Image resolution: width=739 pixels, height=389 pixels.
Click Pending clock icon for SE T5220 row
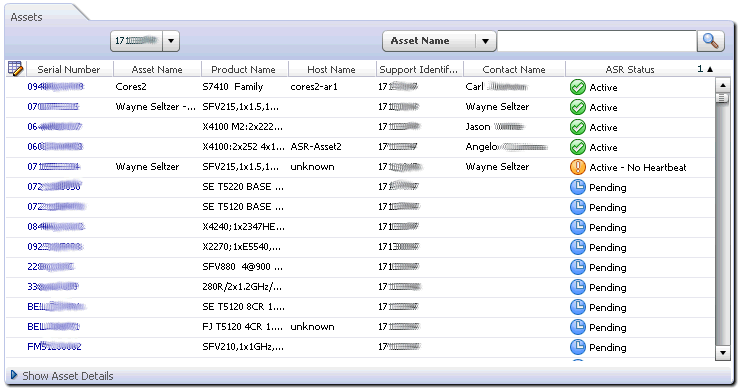[x=577, y=187]
